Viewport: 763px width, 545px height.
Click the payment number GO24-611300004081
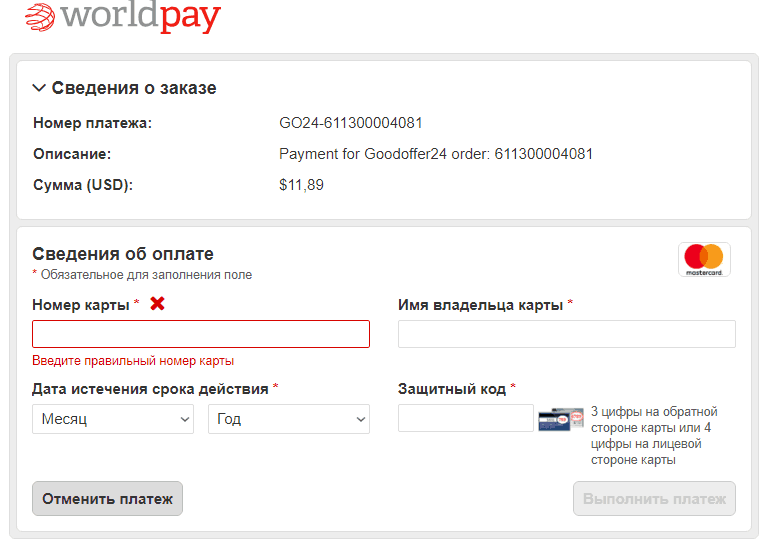351,123
